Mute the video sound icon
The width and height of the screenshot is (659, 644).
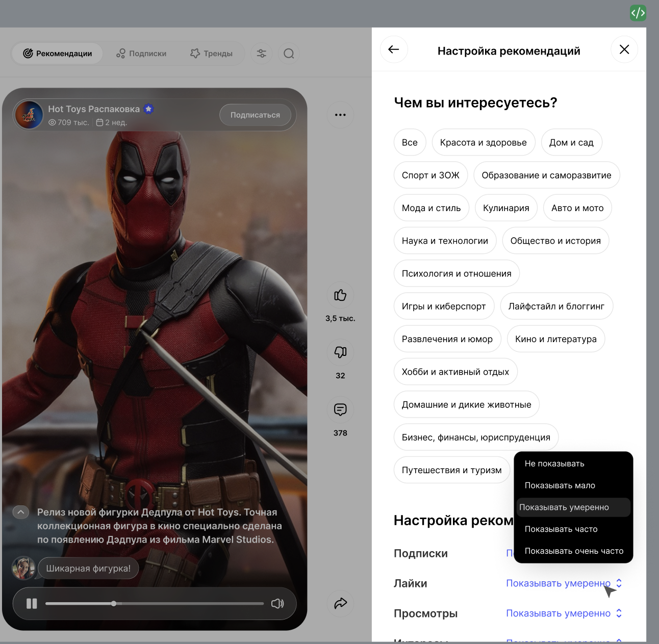[x=277, y=604]
